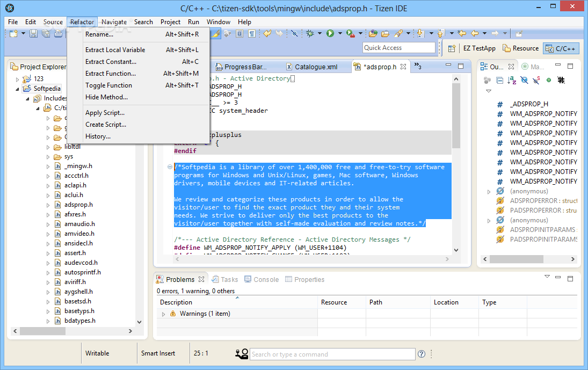
Task: Open the External Tools dropdown arrow
Action: click(x=360, y=34)
